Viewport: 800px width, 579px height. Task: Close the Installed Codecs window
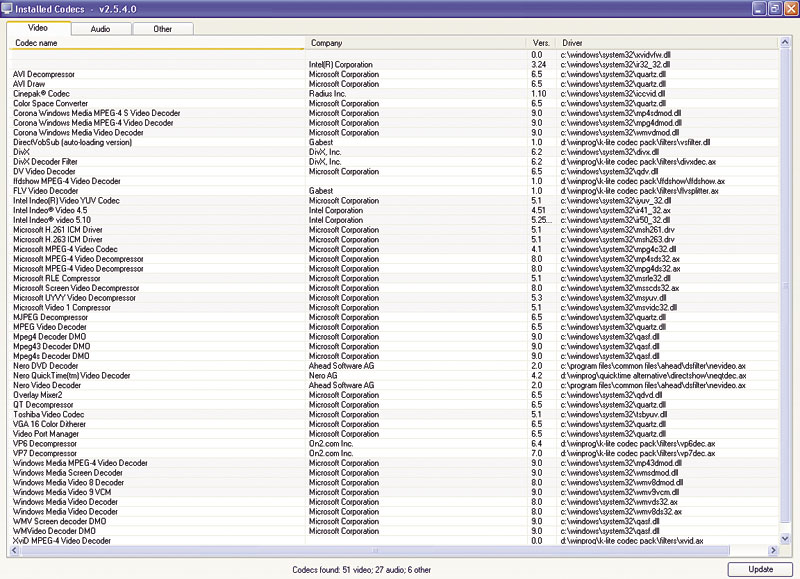[x=791, y=9]
